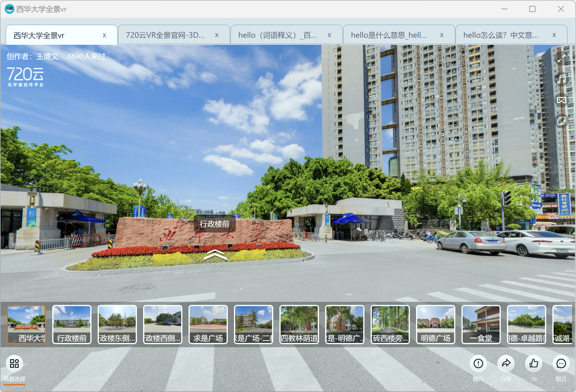Screen dimensions: 576x392
Task: Switch to the 720云VR全景官网 tab
Action: (165, 35)
